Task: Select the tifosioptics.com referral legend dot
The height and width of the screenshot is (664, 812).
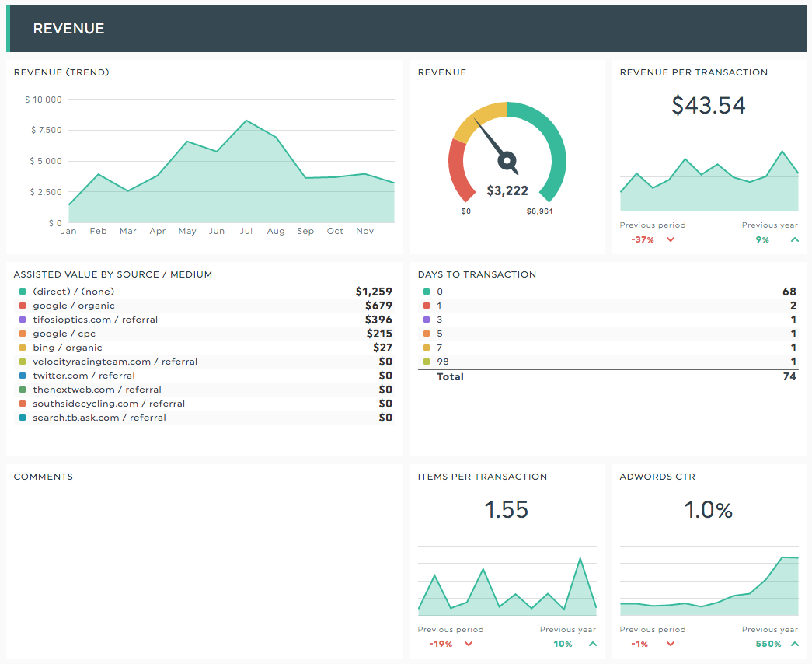Action: click(x=23, y=320)
